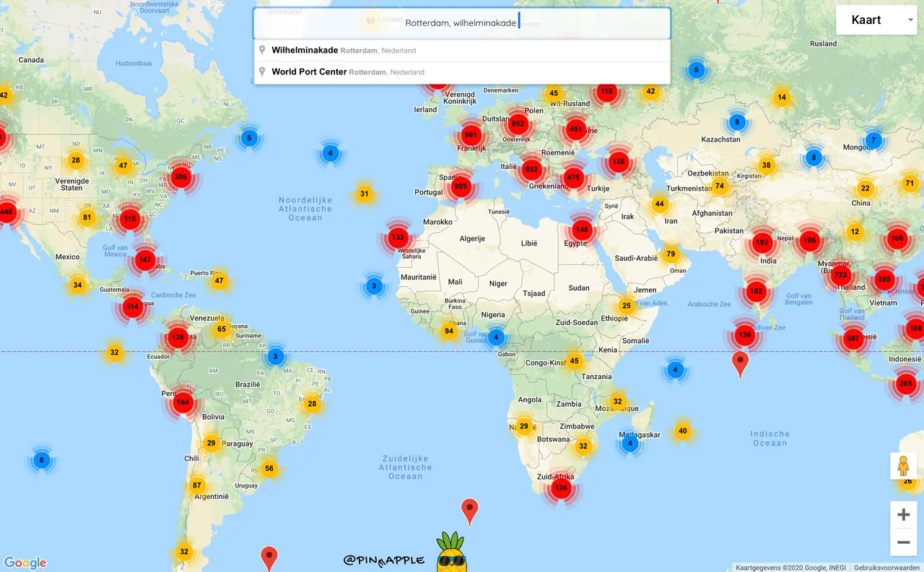Click the yellow cluster 79 near Oman
Image resolution: width=924 pixels, height=572 pixels.
(x=671, y=253)
